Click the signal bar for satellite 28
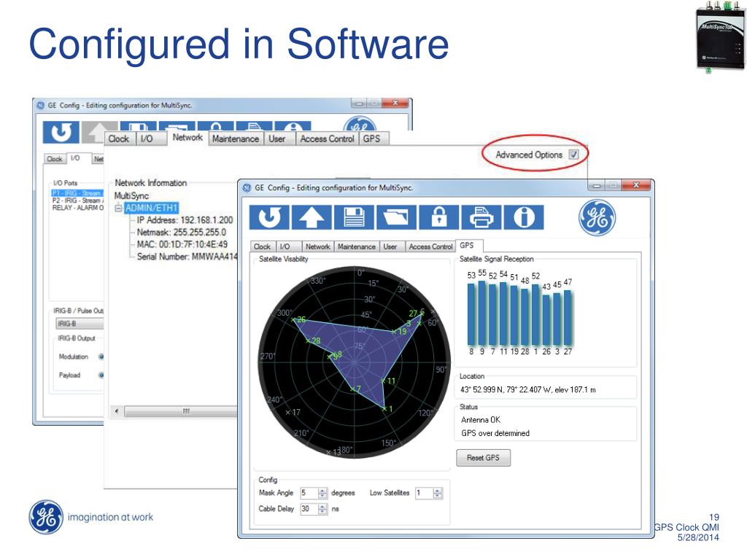This screenshot has height=560, width=747. (525, 316)
